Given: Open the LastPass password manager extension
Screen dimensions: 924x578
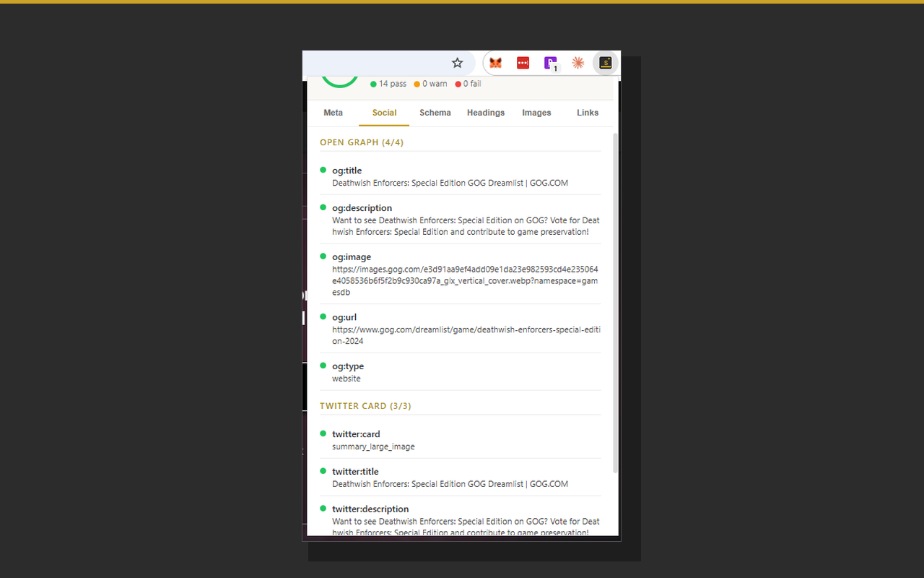Looking at the screenshot, I should coord(523,63).
